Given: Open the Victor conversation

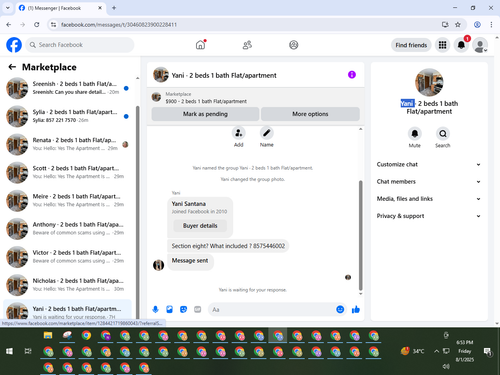Looking at the screenshot, I should [x=68, y=257].
